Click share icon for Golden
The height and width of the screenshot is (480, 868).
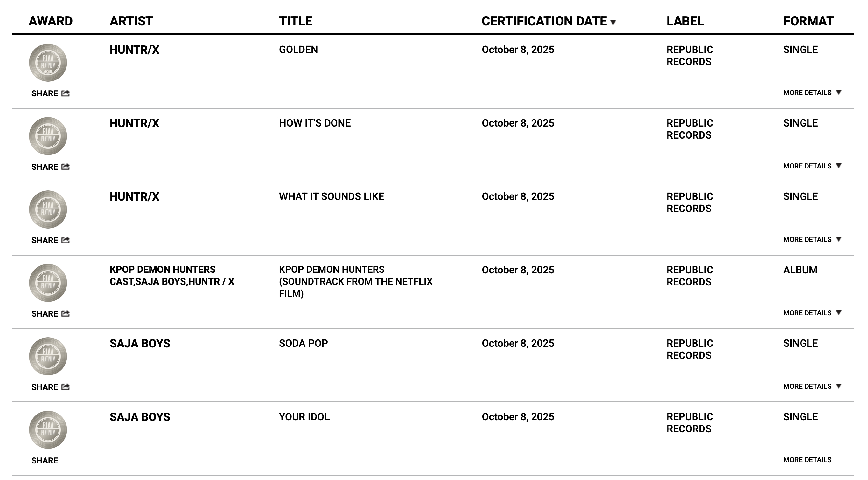(x=65, y=93)
